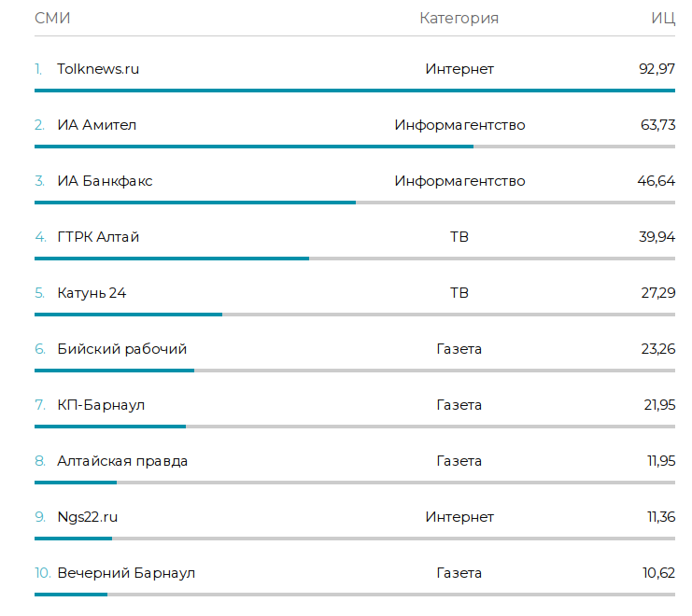692x616 pixels.
Task: Click the Tolknews.ru full progress bar
Action: tap(355, 91)
